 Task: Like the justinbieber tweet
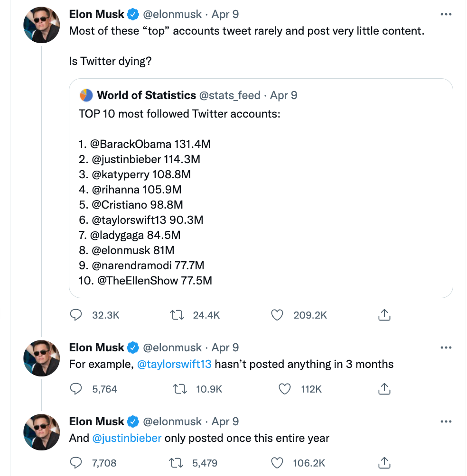click(277, 463)
